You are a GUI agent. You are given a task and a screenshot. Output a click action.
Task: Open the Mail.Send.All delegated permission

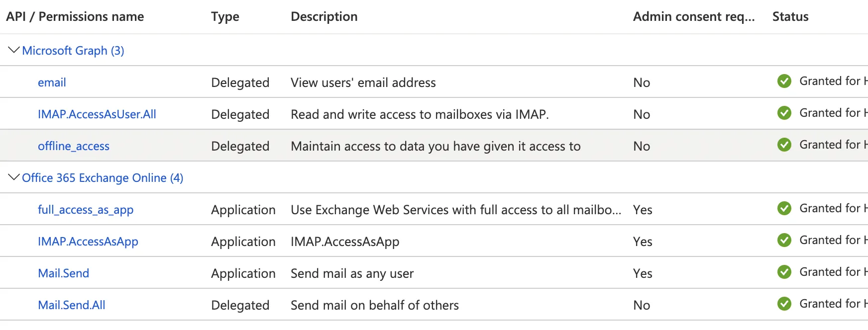pyautogui.click(x=72, y=305)
